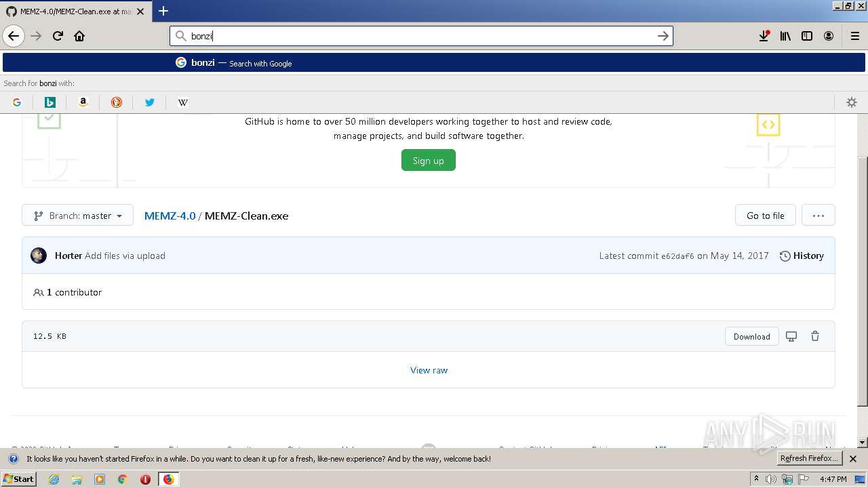Select the bonzi Search with Google suggestion

(x=434, y=62)
